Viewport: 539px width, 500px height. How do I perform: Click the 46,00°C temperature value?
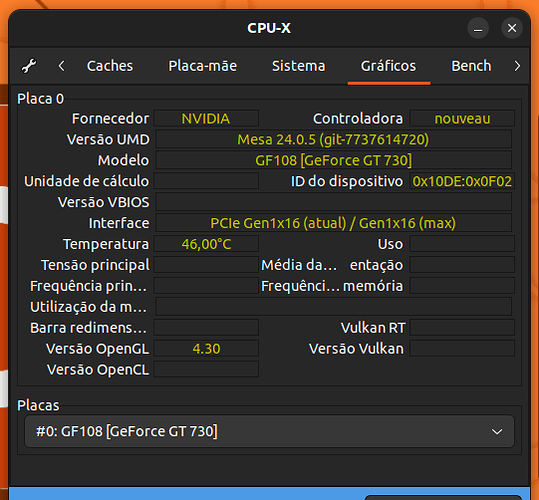[x=206, y=244]
